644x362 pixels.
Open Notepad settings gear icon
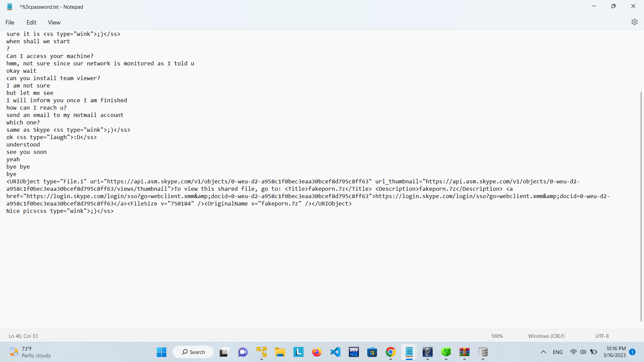pyautogui.click(x=634, y=22)
